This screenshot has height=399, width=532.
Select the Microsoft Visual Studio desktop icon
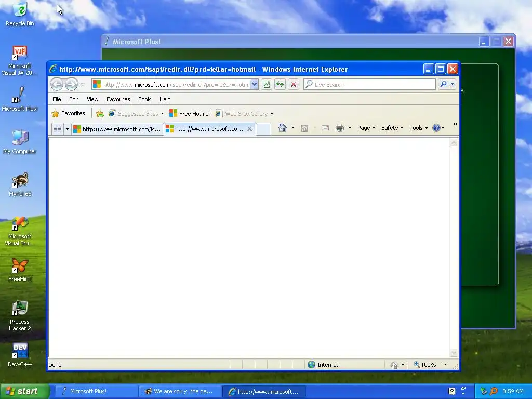pyautogui.click(x=20, y=231)
